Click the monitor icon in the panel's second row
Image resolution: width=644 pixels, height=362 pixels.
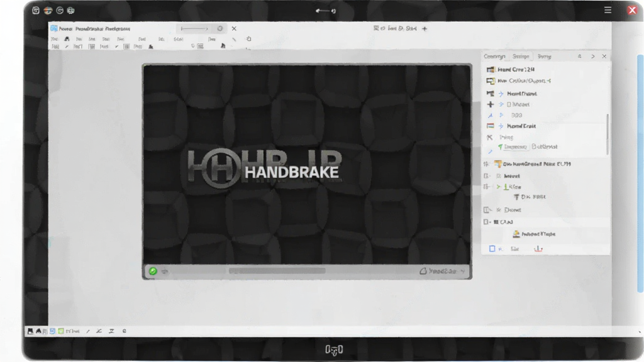491,81
